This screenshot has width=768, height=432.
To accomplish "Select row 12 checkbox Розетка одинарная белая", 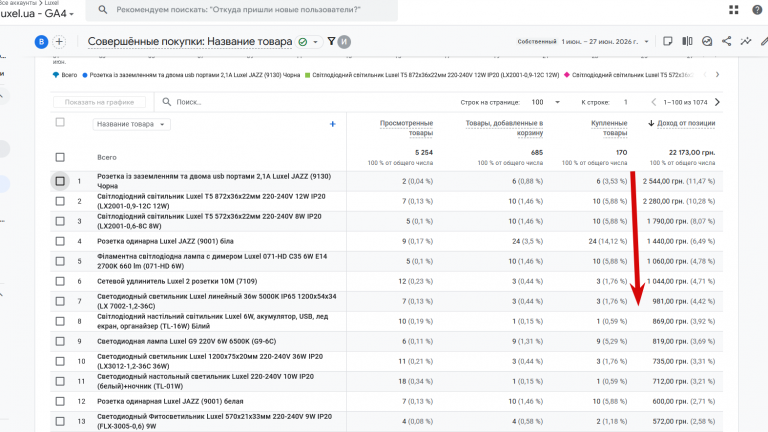I will pos(60,401).
